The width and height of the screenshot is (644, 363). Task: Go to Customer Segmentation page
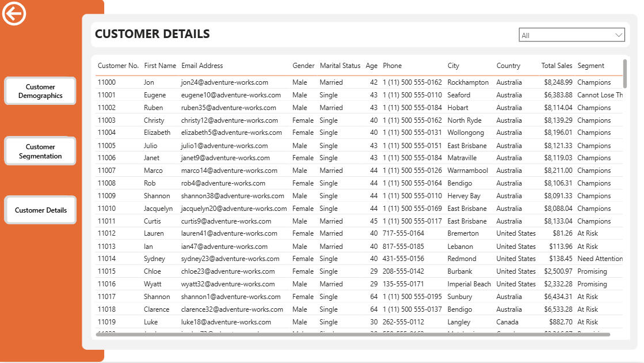pos(40,151)
